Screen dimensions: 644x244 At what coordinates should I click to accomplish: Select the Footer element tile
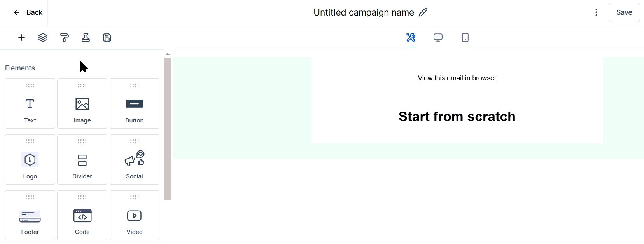30,216
